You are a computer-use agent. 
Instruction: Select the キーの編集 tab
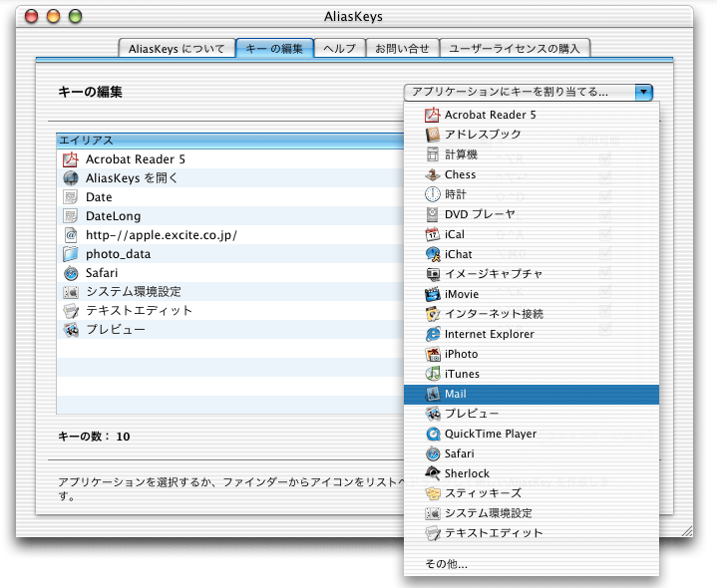274,49
